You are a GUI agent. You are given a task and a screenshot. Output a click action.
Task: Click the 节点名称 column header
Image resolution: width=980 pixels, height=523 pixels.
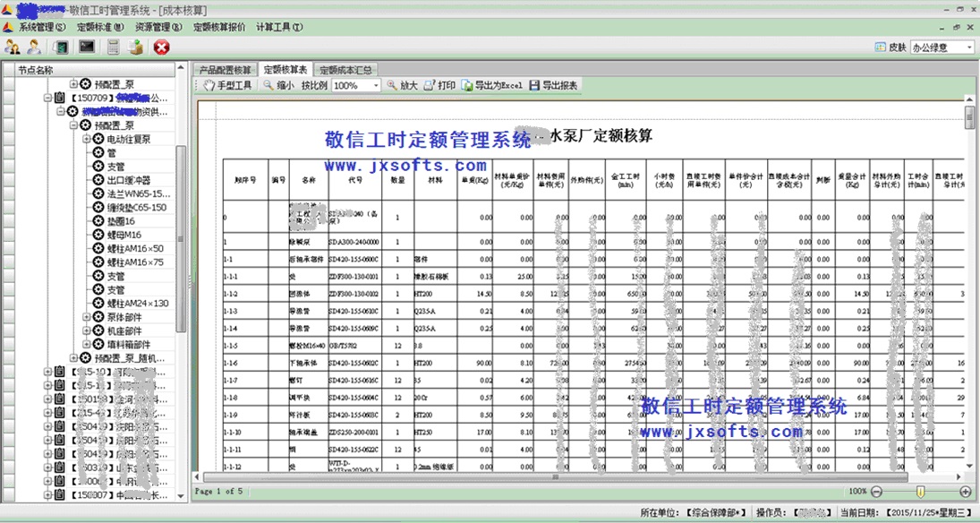(x=95, y=70)
